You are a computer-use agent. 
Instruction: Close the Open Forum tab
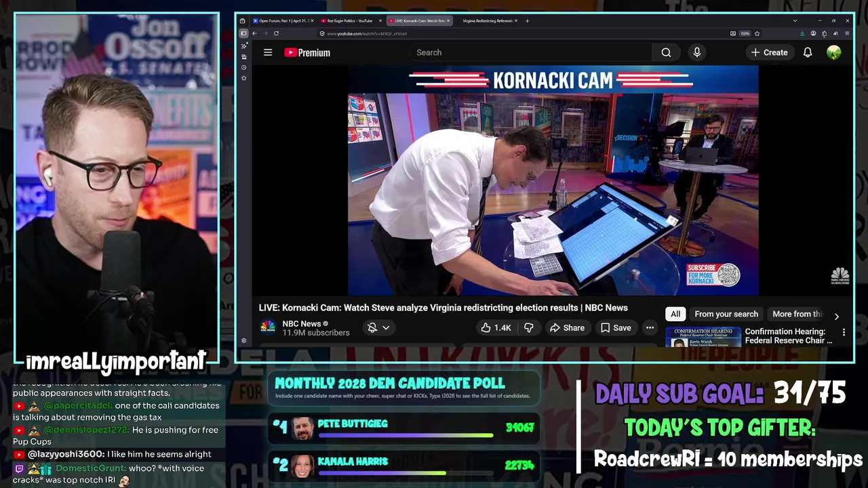pyautogui.click(x=312, y=21)
